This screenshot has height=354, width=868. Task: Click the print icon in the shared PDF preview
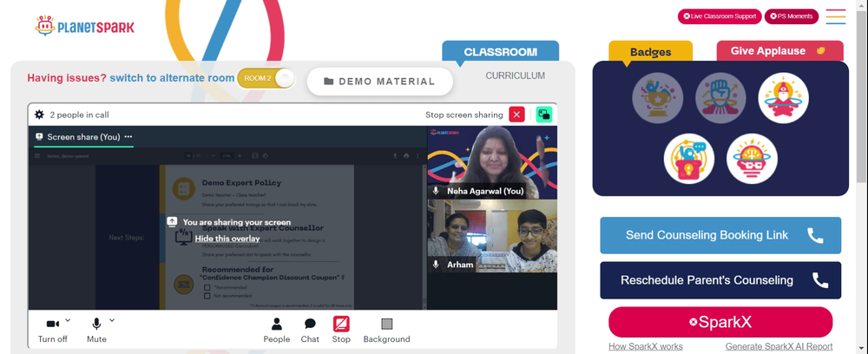click(406, 156)
